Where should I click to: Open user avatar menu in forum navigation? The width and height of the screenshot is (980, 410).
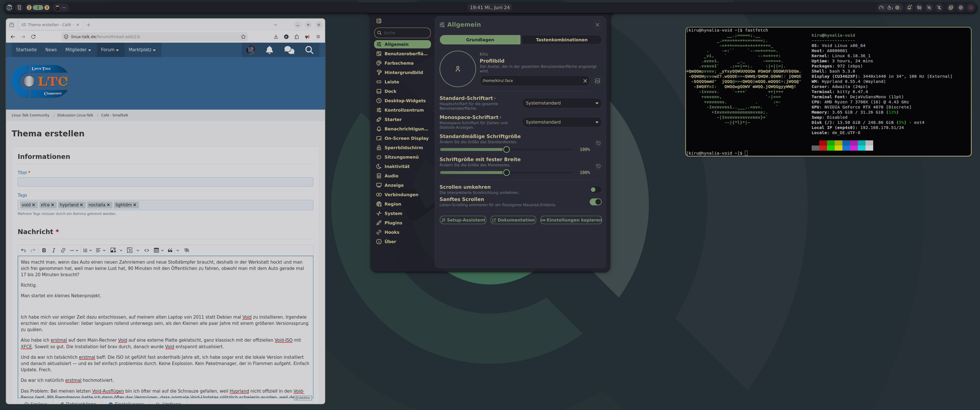(x=251, y=50)
